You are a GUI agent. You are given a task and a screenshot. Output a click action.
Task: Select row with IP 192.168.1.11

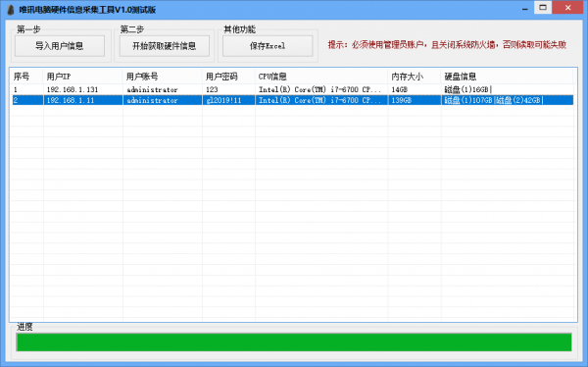click(293, 100)
